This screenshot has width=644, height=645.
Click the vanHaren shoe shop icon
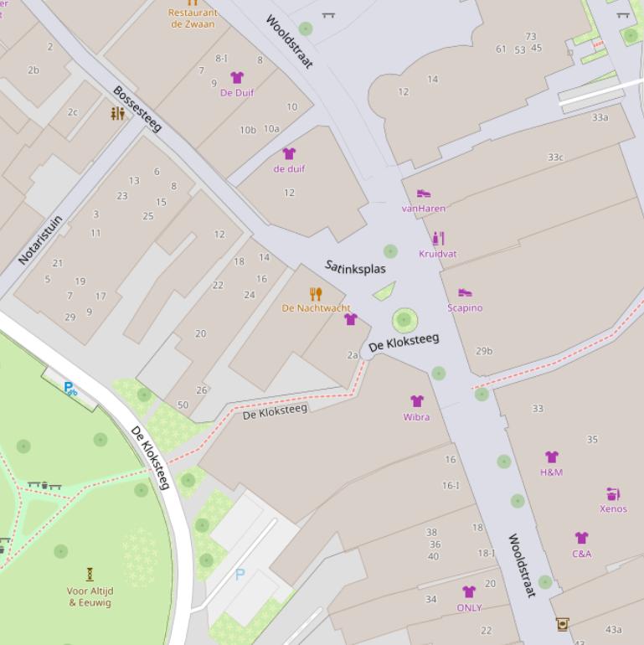pyautogui.click(x=424, y=193)
